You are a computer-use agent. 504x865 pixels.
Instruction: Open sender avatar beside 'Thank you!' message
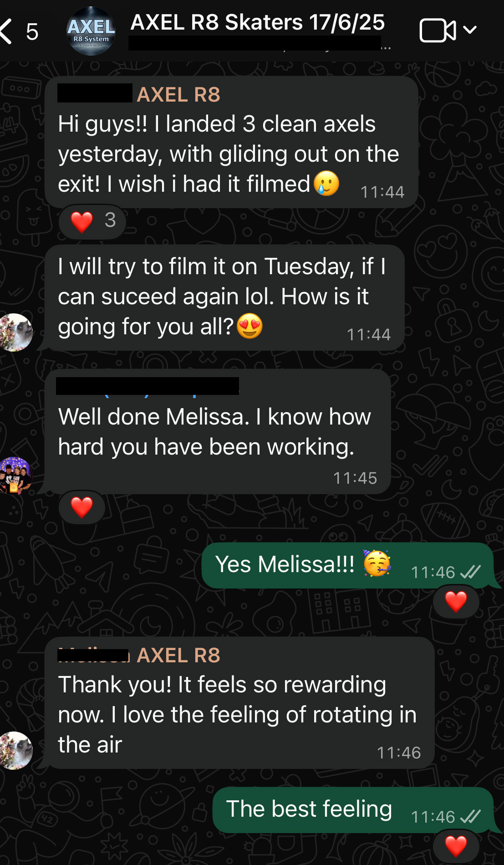[15, 751]
